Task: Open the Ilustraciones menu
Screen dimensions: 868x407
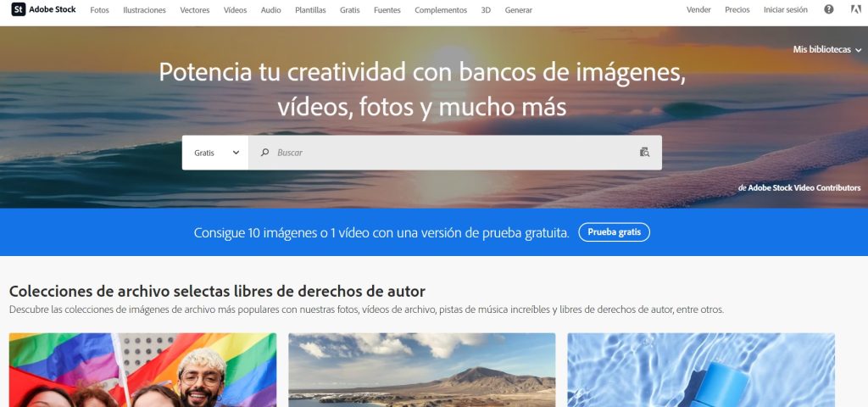Action: tap(144, 10)
